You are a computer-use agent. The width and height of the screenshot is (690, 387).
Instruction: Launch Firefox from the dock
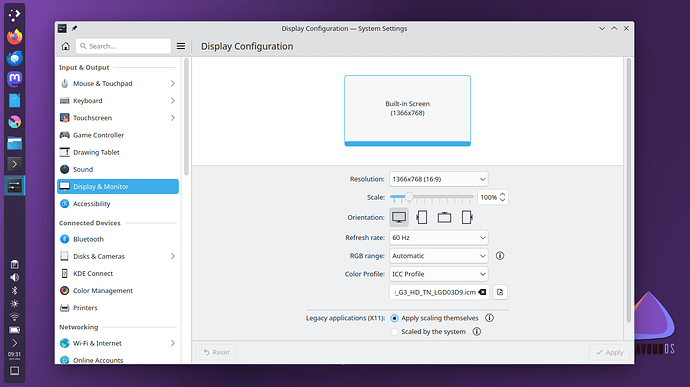15,37
